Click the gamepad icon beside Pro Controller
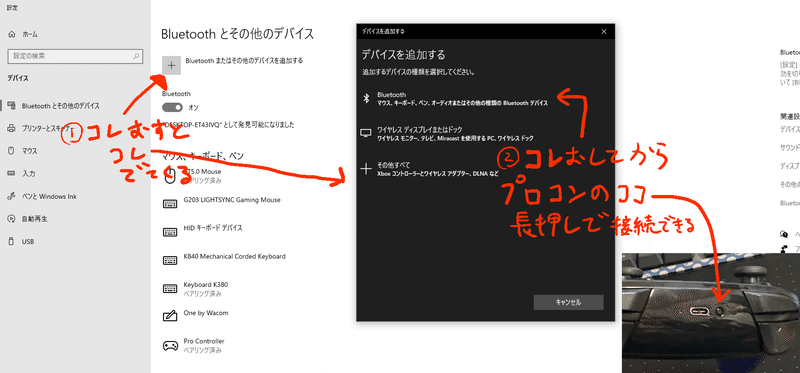The image size is (800, 373). 170,345
